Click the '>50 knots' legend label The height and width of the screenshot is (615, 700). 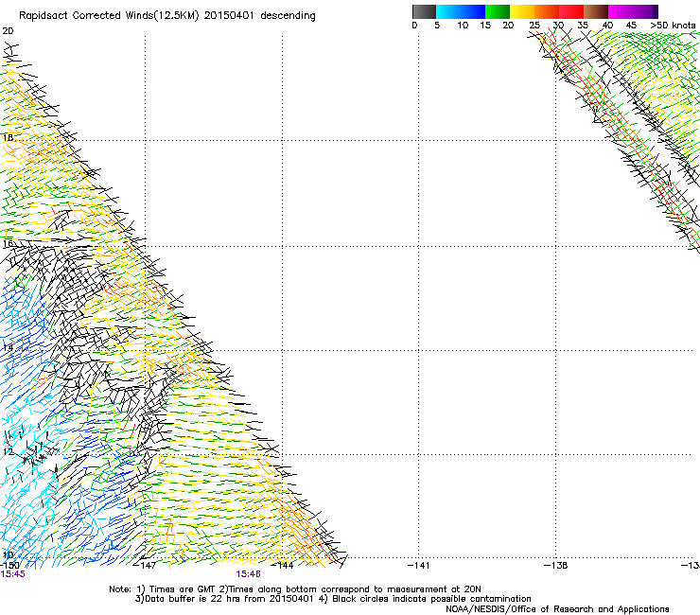point(673,26)
